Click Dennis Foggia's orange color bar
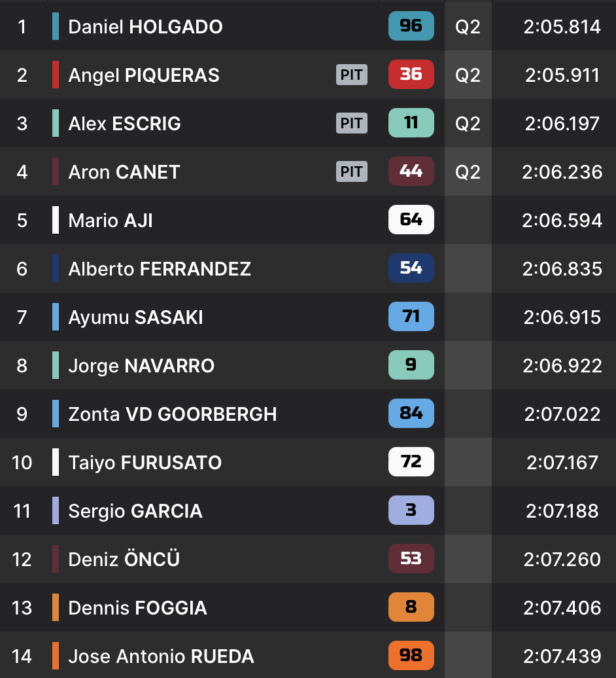The height and width of the screenshot is (678, 616). pyautogui.click(x=56, y=607)
